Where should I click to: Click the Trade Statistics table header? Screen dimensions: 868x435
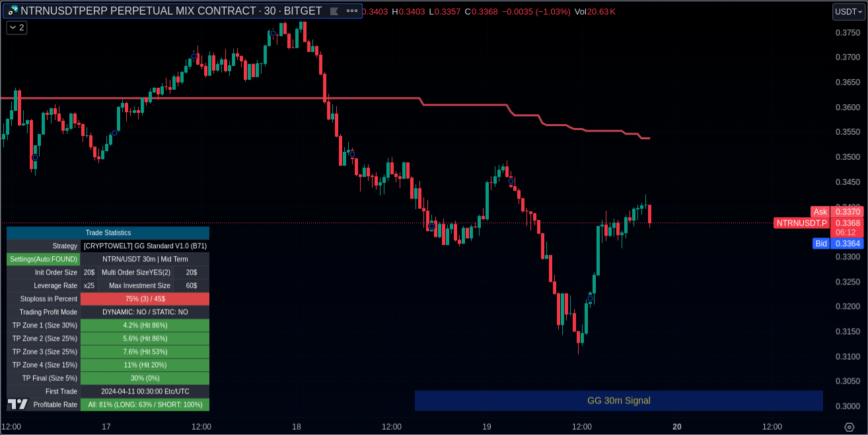[108, 233]
